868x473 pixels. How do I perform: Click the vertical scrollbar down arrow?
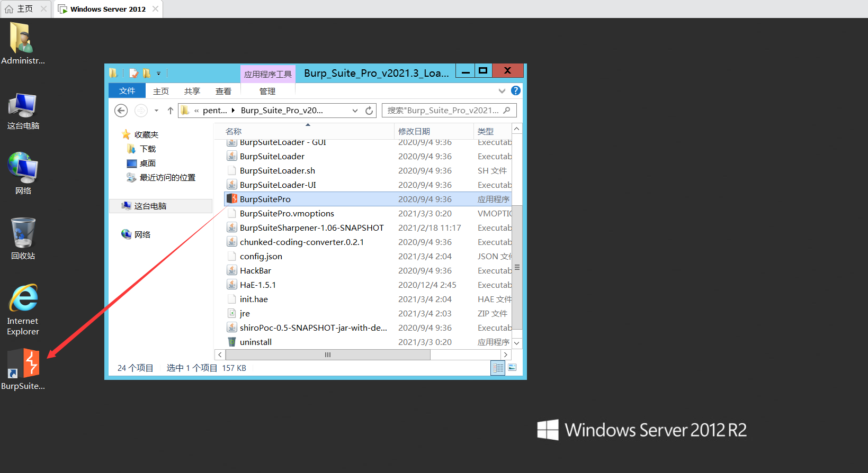517,343
